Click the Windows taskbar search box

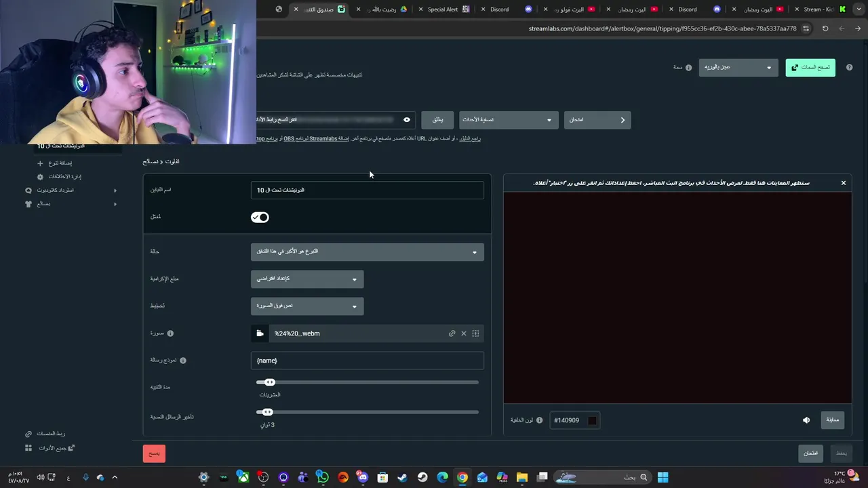tap(601, 477)
